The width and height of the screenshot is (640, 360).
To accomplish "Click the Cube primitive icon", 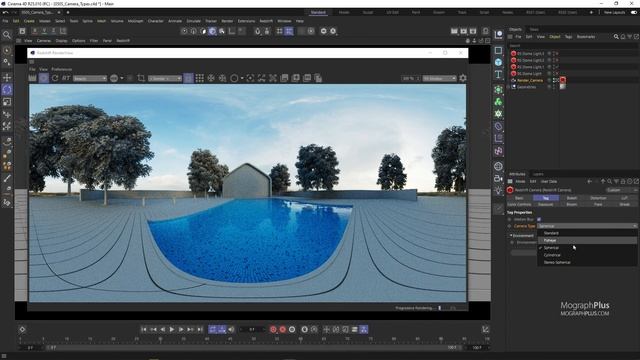I will coord(498,62).
